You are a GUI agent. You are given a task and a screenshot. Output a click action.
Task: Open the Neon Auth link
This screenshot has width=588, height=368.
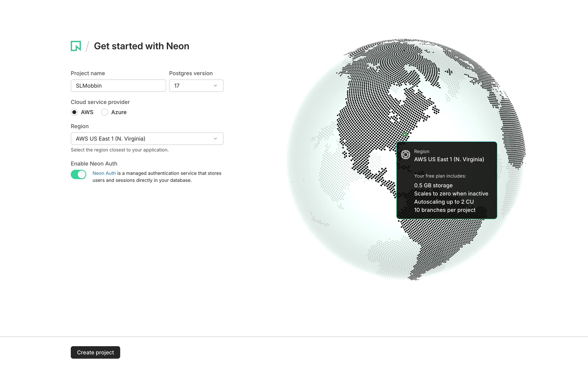point(104,173)
